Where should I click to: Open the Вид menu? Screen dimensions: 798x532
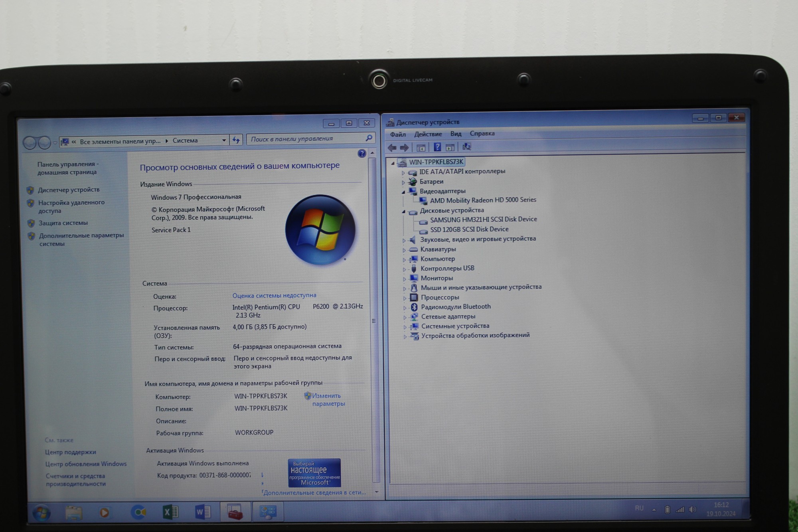click(456, 134)
